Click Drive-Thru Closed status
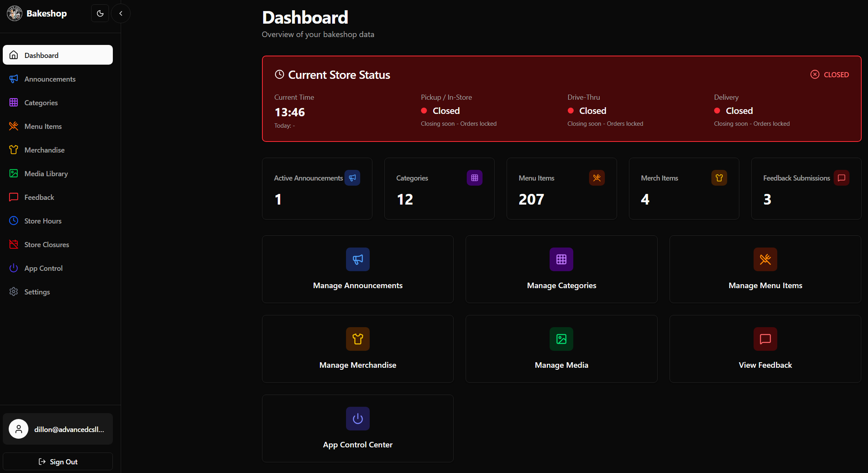The image size is (868, 473). tap(587, 111)
